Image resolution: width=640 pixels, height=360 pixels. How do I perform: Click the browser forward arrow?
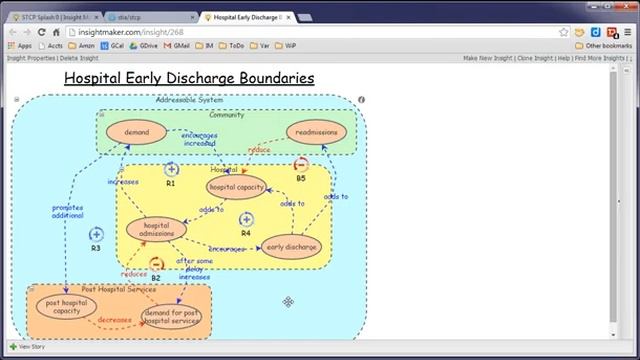click(27, 32)
